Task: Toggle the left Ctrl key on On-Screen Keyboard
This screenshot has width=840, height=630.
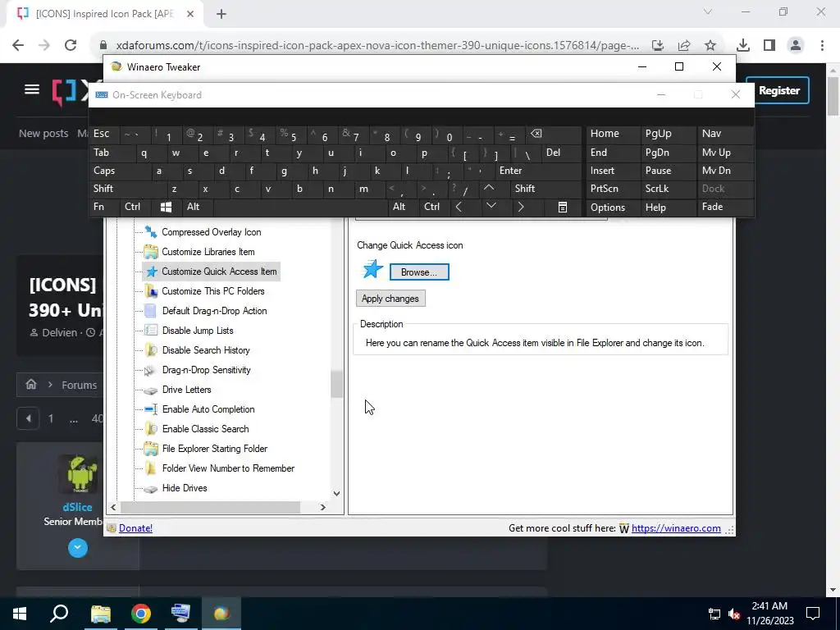Action: point(135,207)
